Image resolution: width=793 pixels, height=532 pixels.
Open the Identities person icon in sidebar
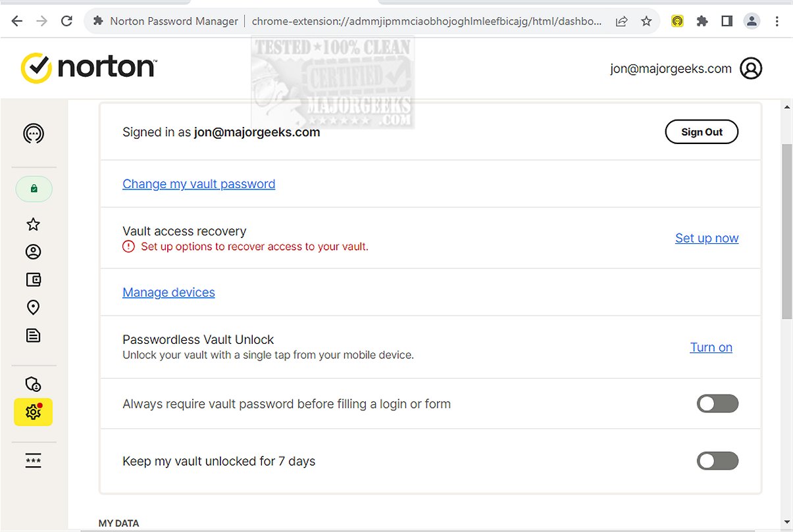[x=34, y=252]
